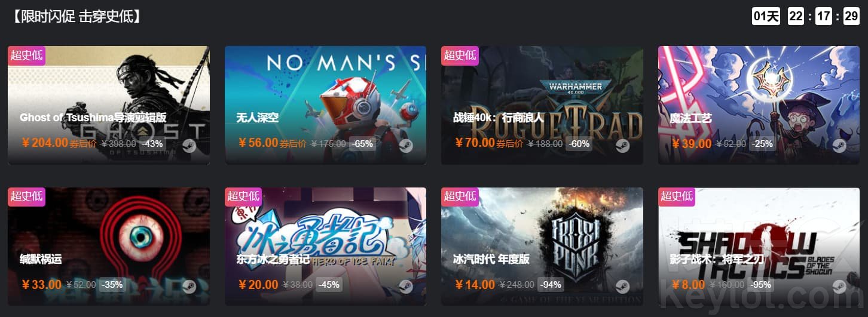Select the 魔法工艺 game thumbnail
The width and height of the screenshot is (868, 317).
tap(759, 105)
